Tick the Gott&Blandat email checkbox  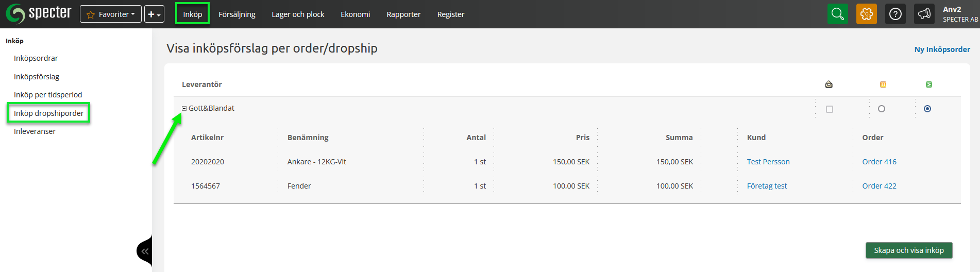pos(829,109)
